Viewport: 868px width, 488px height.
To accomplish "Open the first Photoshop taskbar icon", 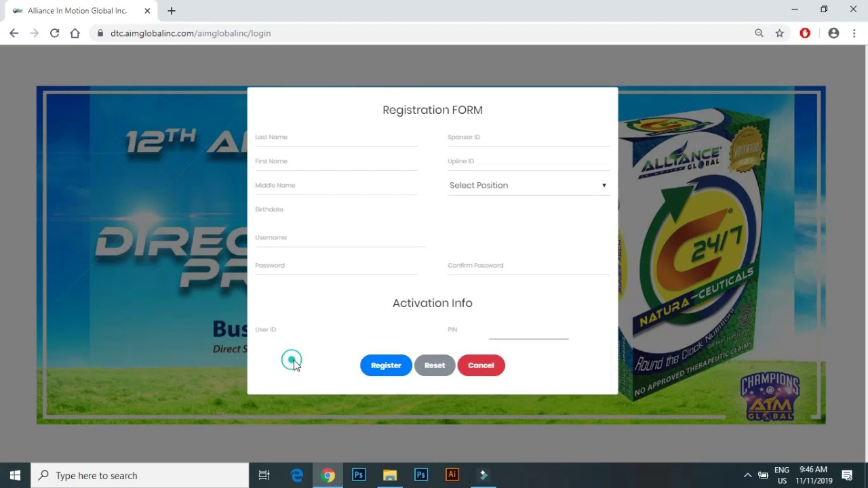I will click(359, 475).
